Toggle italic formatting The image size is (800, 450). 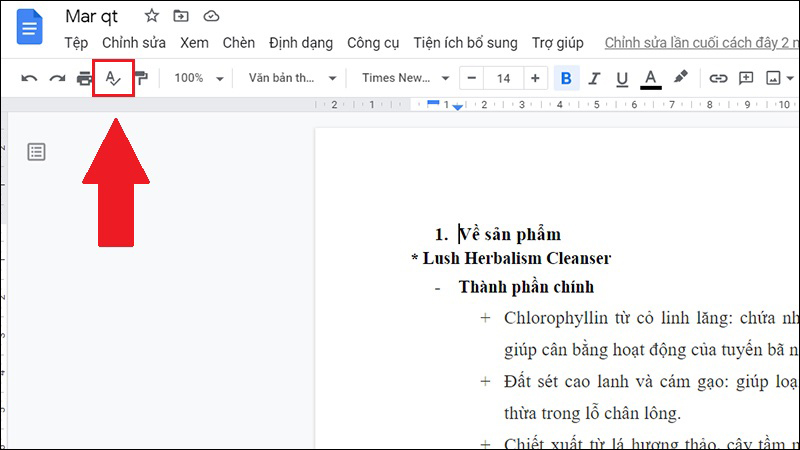pyautogui.click(x=594, y=78)
